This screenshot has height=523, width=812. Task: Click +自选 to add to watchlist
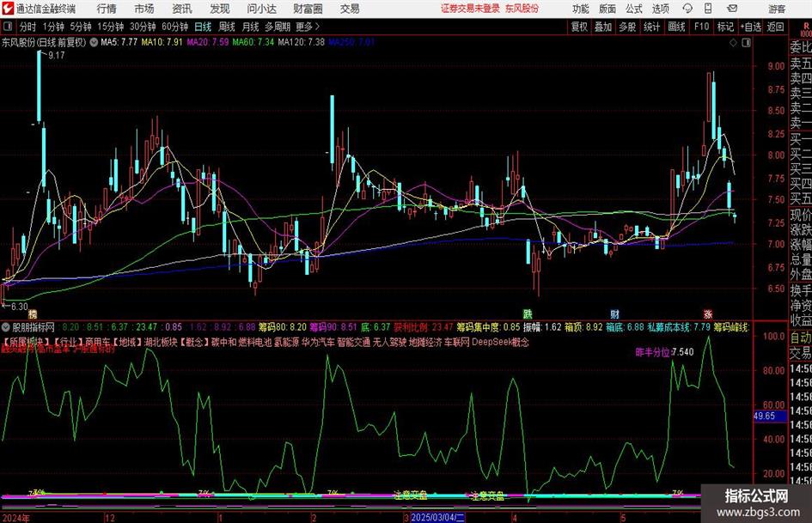pyautogui.click(x=751, y=27)
